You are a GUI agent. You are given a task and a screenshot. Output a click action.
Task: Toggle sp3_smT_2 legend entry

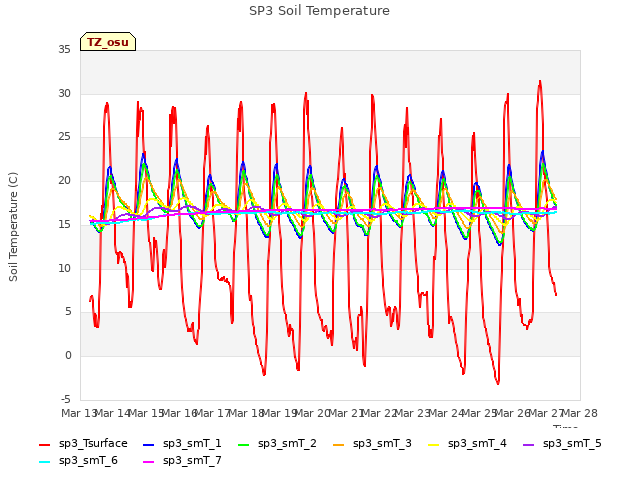point(277,444)
